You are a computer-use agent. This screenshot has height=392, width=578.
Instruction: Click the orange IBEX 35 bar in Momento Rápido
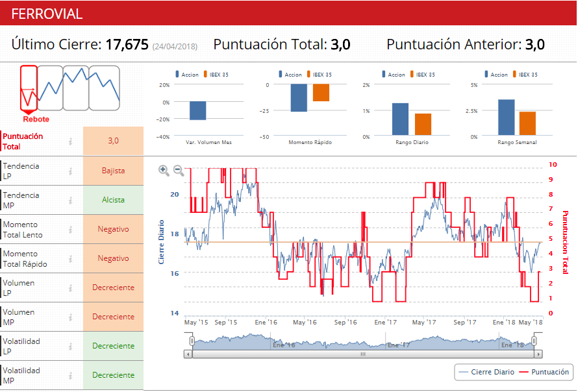(x=321, y=92)
